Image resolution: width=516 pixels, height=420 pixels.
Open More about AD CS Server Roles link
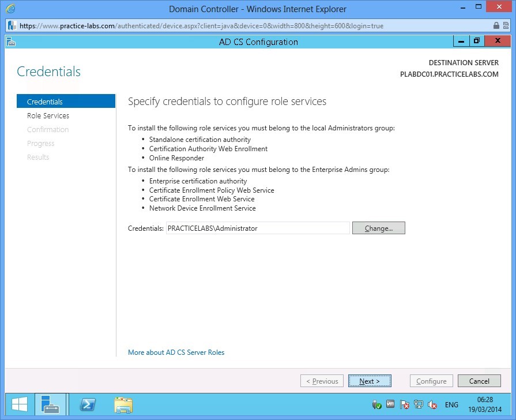(x=176, y=352)
